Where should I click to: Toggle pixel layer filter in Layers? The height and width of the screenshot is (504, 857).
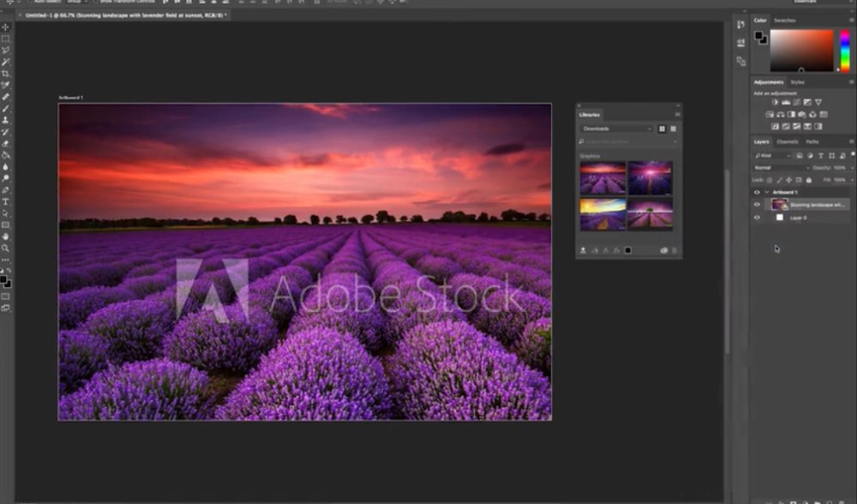[800, 156]
